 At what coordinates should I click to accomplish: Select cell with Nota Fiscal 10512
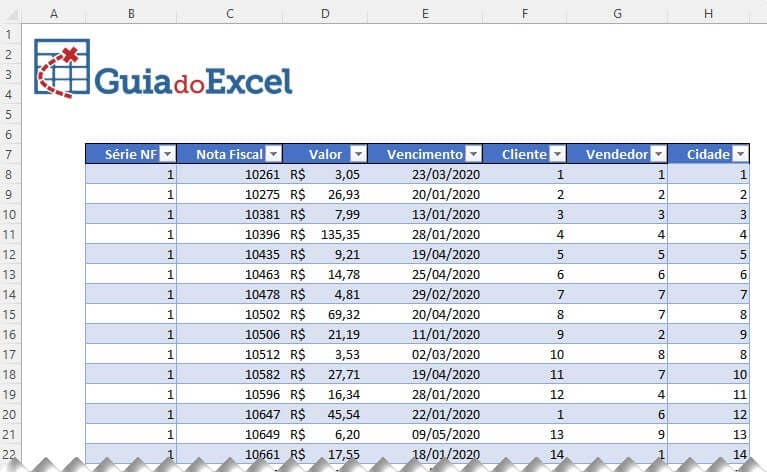229,355
